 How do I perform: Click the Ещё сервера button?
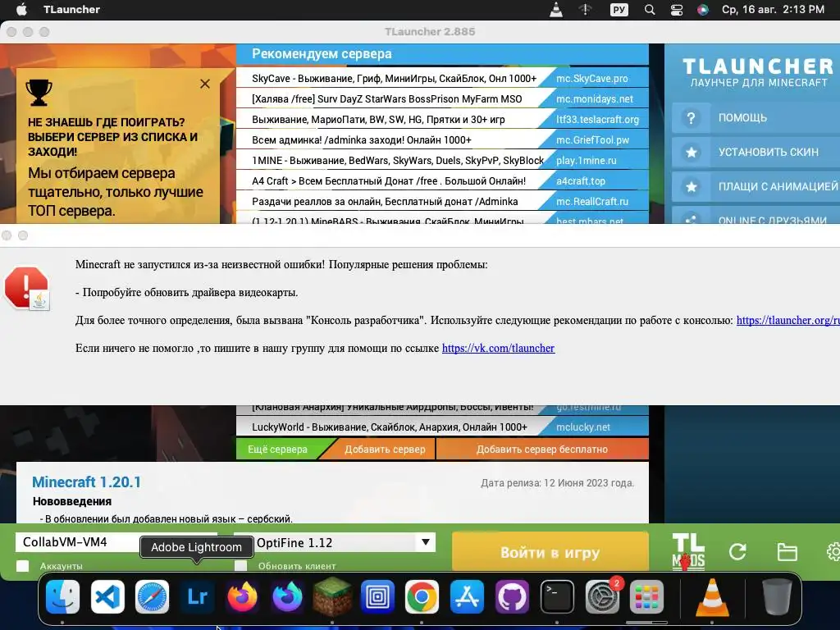277,450
